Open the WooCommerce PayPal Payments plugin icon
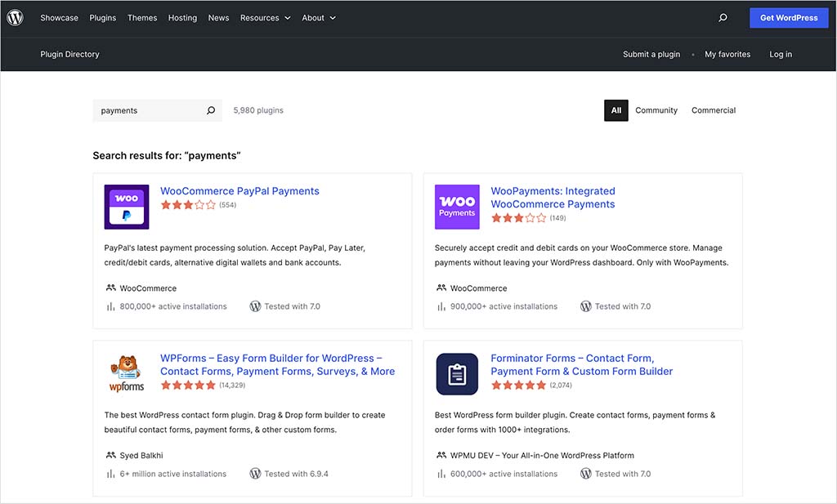The width and height of the screenshot is (837, 504). (x=127, y=207)
